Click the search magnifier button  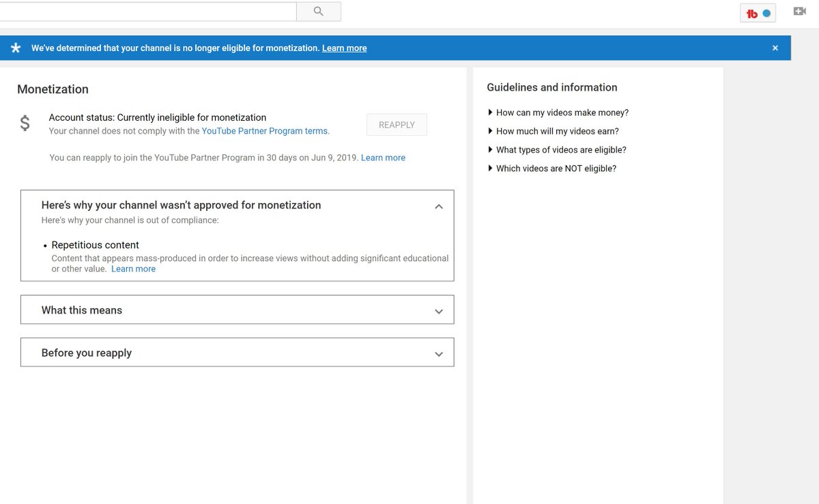[x=319, y=12]
